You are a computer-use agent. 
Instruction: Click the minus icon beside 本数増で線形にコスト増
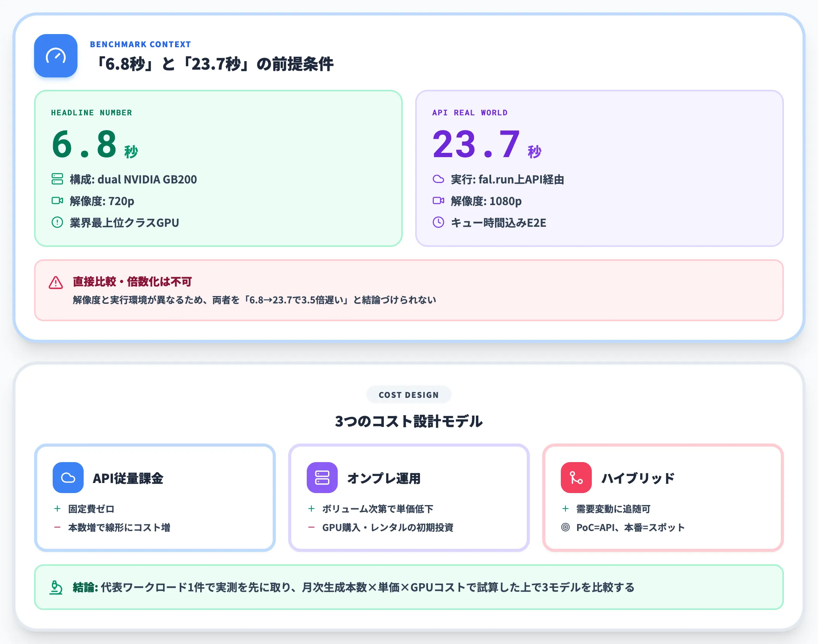click(x=57, y=527)
